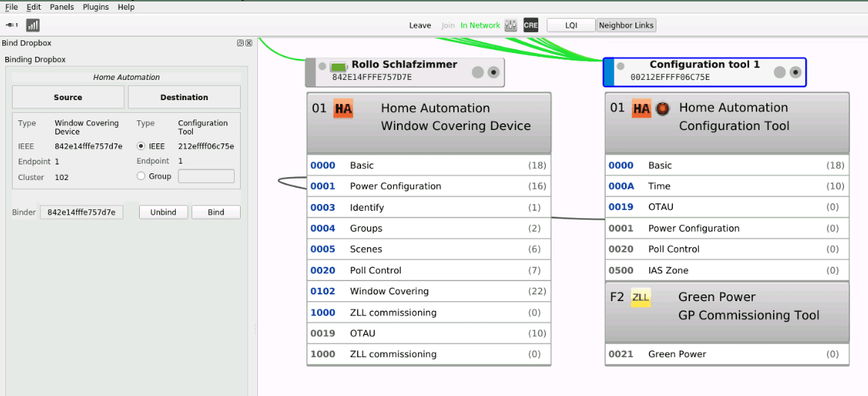Open the Panels menu
This screenshot has height=396, width=868.
click(62, 7)
